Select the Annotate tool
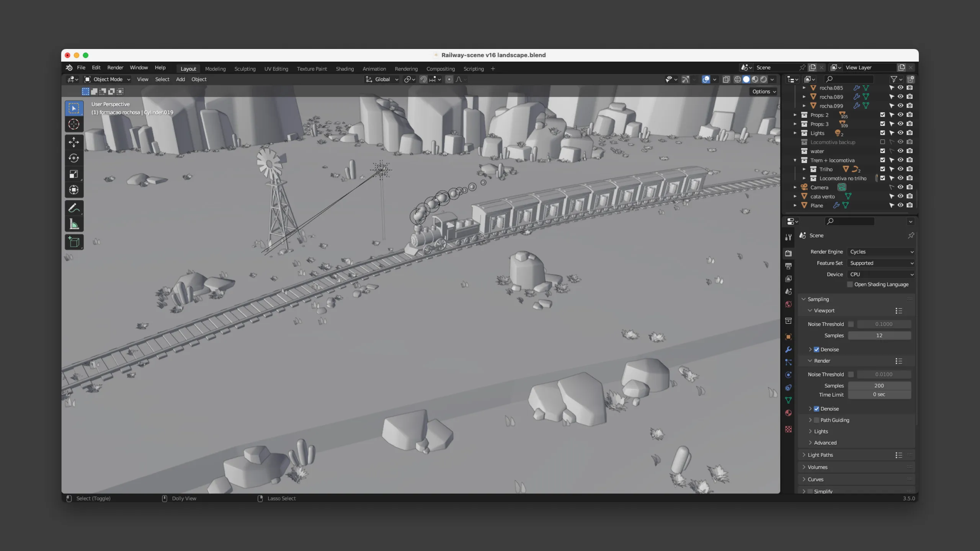Viewport: 980px width, 551px height. click(74, 208)
